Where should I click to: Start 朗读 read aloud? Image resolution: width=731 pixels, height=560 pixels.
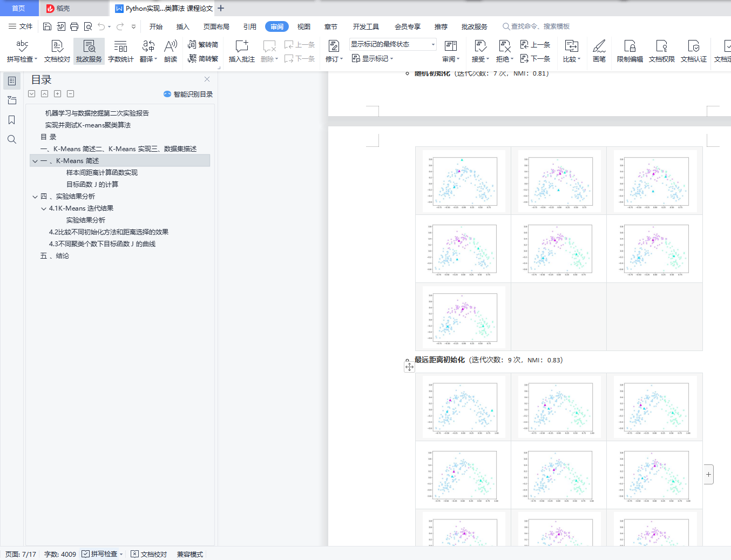pyautogui.click(x=171, y=51)
